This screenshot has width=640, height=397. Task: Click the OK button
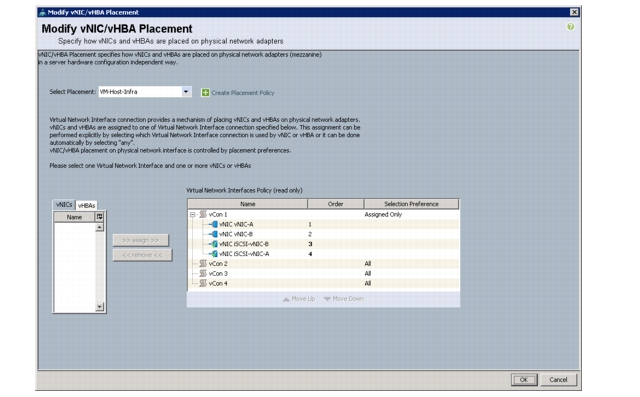tap(524, 379)
